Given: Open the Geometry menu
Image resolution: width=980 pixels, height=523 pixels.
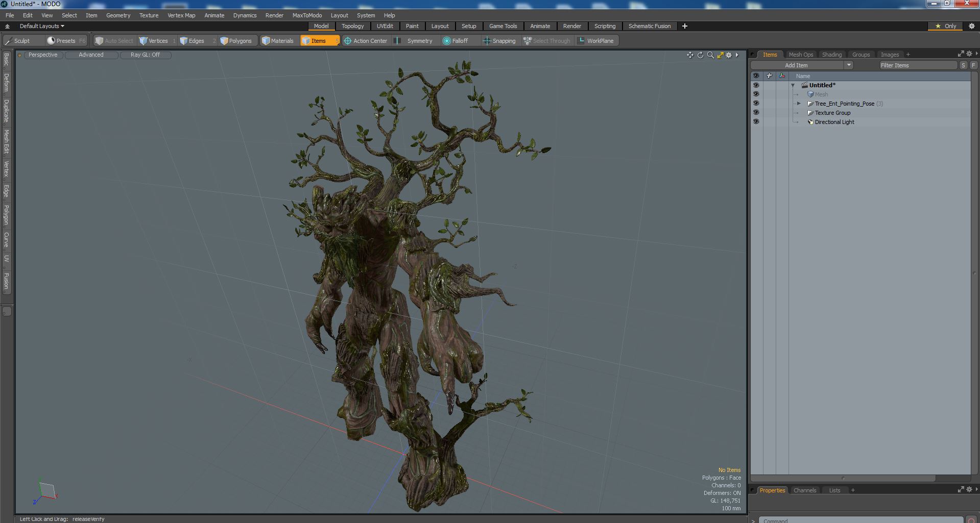Looking at the screenshot, I should point(118,15).
